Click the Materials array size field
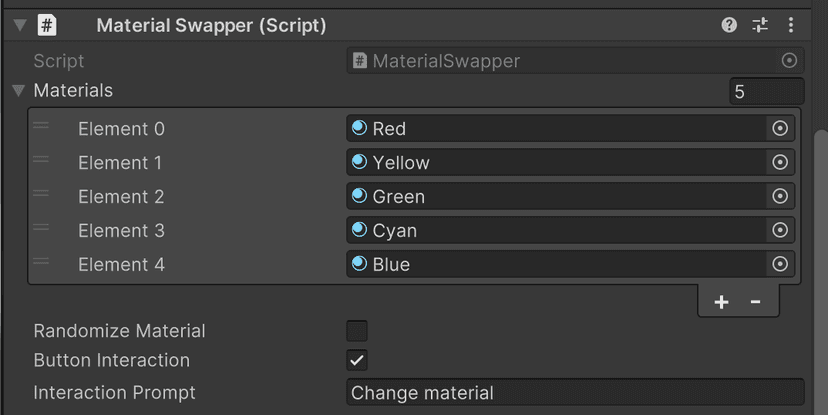This screenshot has width=828, height=415. tap(766, 92)
